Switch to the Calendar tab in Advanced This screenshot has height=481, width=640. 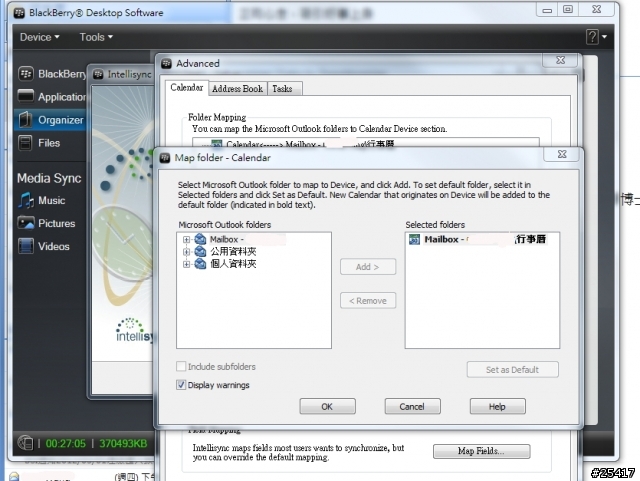click(187, 87)
